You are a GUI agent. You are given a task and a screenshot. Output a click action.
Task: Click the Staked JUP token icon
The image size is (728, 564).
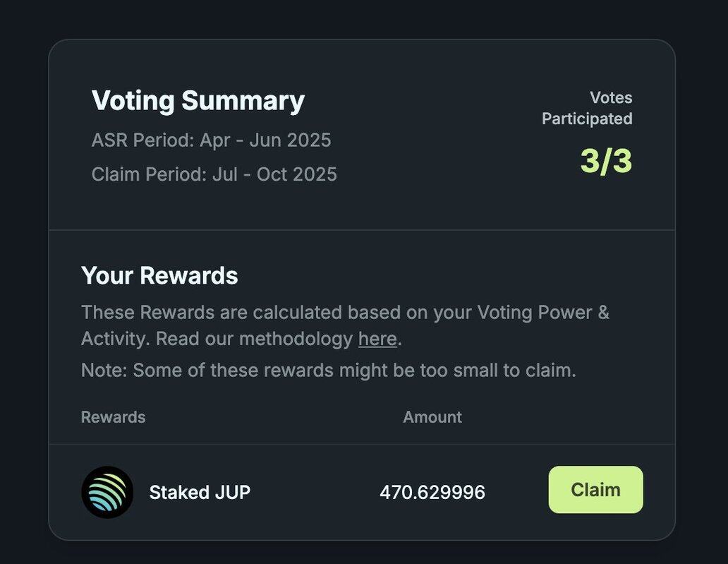pyautogui.click(x=107, y=492)
